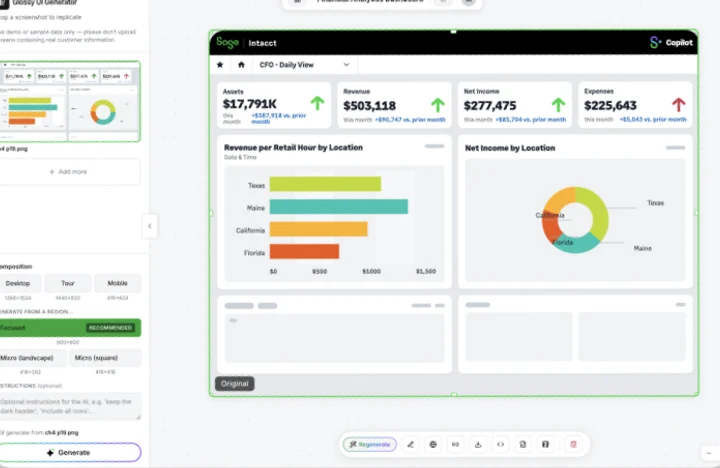Image resolution: width=720 pixels, height=468 pixels.
Task: Click the $225,643 expenses value
Action: (610, 106)
